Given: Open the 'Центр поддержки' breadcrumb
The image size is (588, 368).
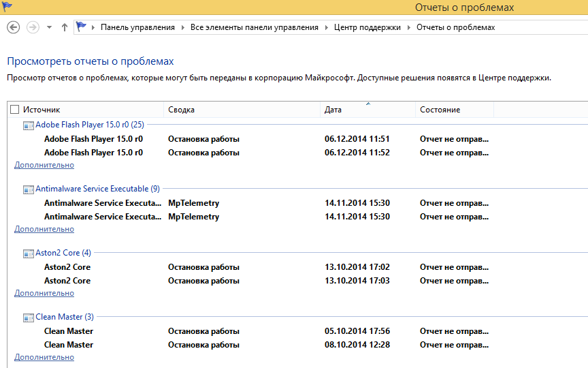Looking at the screenshot, I should tap(367, 27).
